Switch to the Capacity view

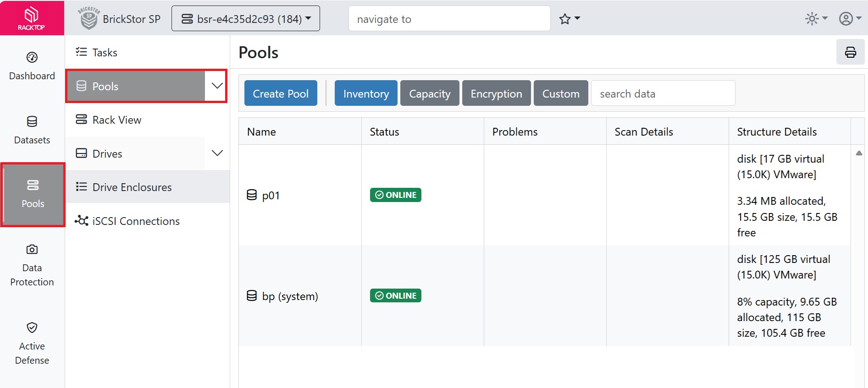(x=429, y=93)
